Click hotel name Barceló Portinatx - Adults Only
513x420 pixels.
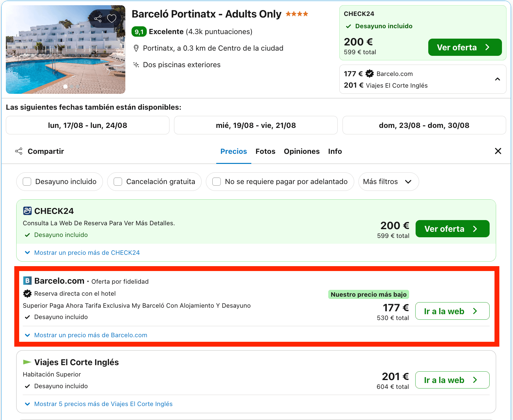[x=206, y=14]
